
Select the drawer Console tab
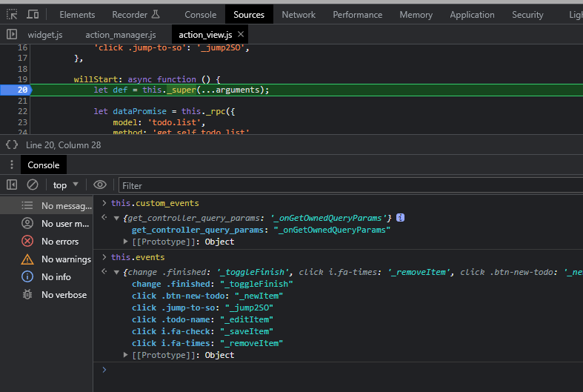tap(44, 165)
